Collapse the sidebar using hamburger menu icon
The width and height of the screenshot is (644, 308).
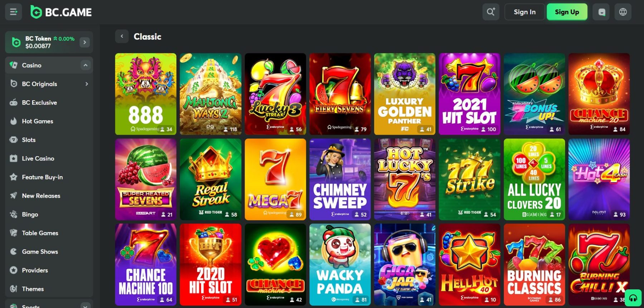tap(14, 12)
